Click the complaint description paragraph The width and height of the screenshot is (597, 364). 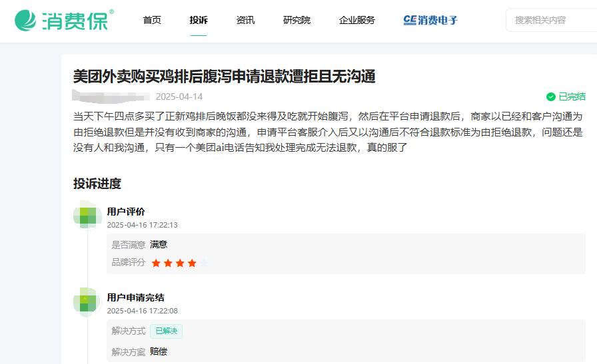[x=328, y=132]
